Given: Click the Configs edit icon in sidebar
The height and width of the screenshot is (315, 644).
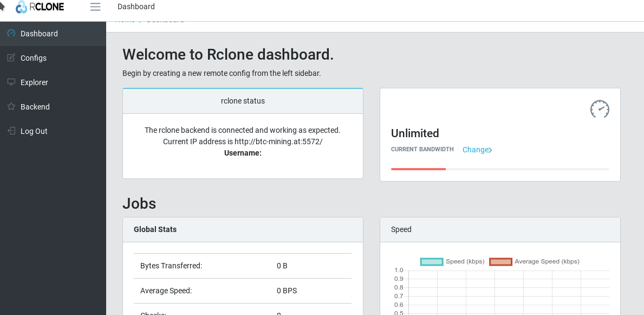Looking at the screenshot, I should pos(11,57).
